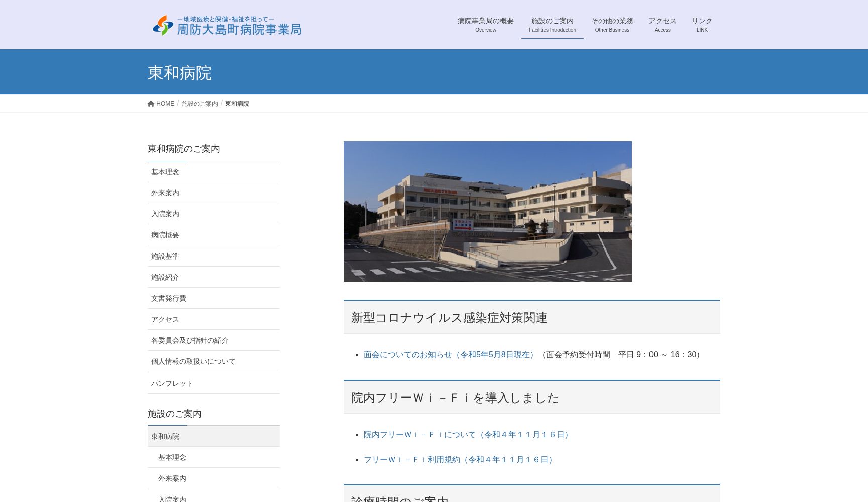This screenshot has width=868, height=502.
Task: Open 各委員会及び指針の紹介 page
Action: tap(189, 340)
